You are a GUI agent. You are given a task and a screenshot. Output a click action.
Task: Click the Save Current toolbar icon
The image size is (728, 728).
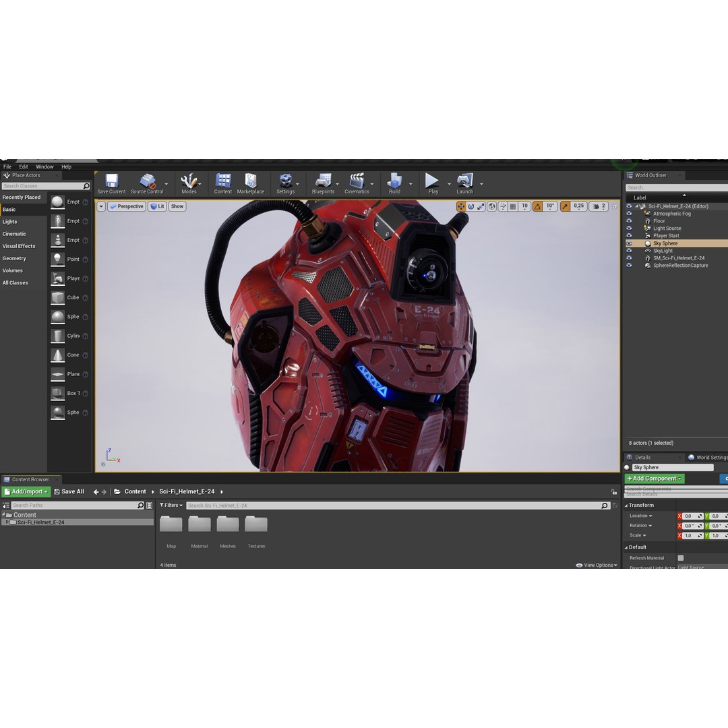111,181
